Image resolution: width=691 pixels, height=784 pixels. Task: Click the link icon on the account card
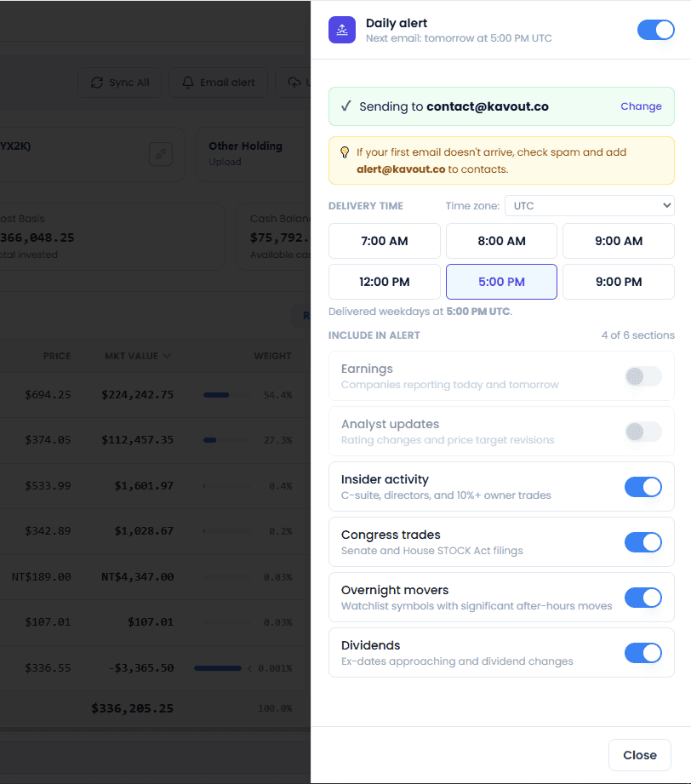click(161, 154)
